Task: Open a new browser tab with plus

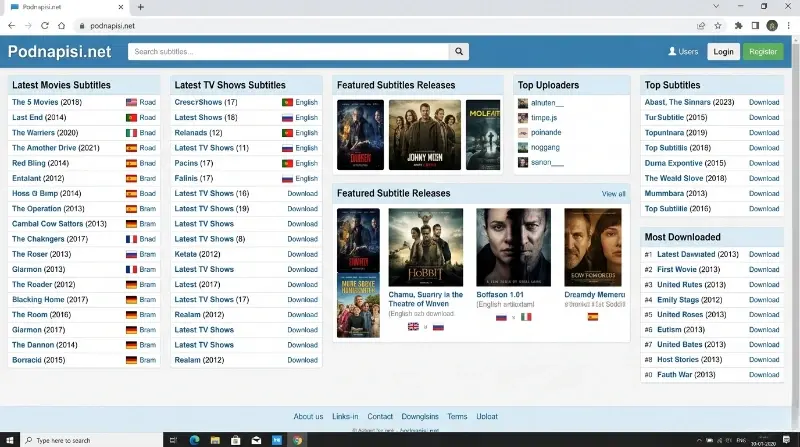Action: [141, 7]
